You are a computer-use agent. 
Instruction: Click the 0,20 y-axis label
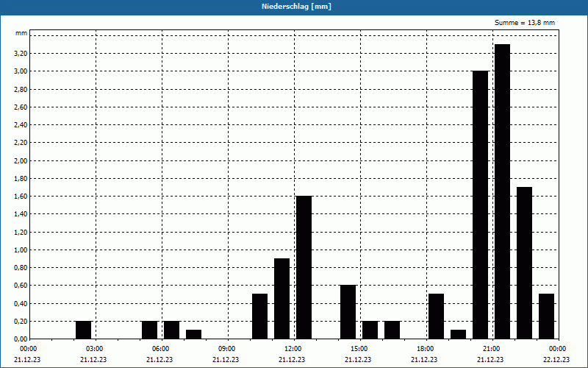coord(21,322)
